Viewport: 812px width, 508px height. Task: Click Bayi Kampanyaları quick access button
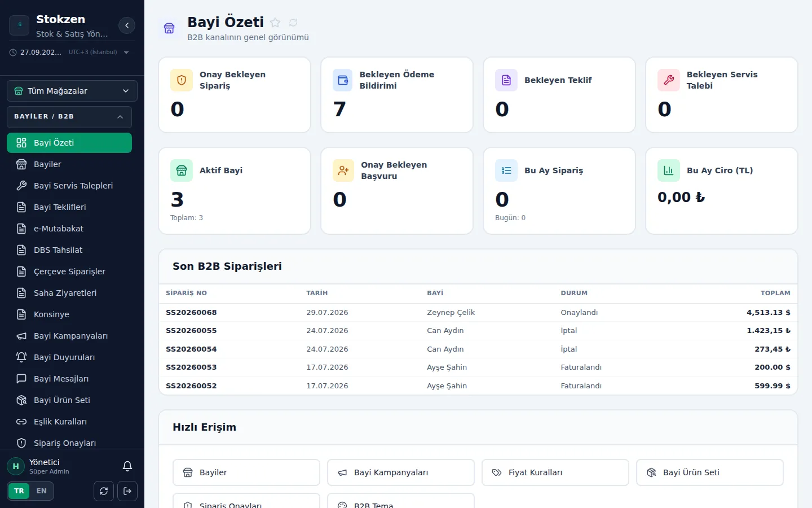[x=401, y=472]
